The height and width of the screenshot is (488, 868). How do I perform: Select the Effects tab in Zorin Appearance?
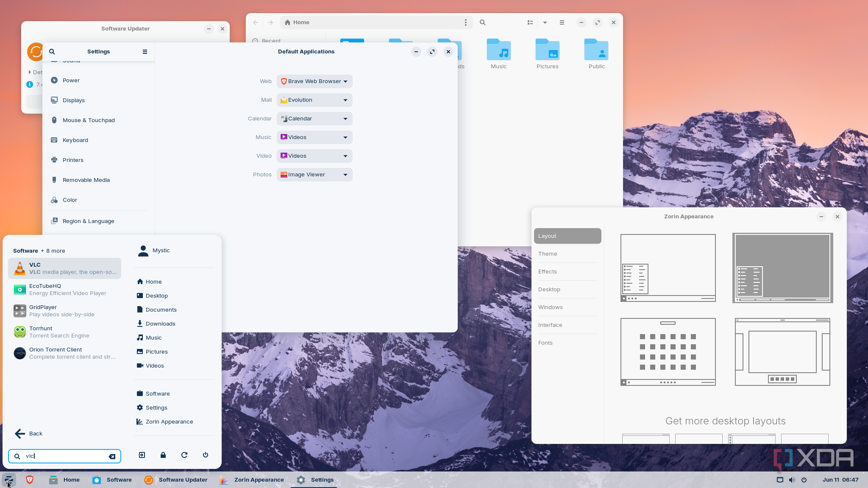(x=568, y=272)
